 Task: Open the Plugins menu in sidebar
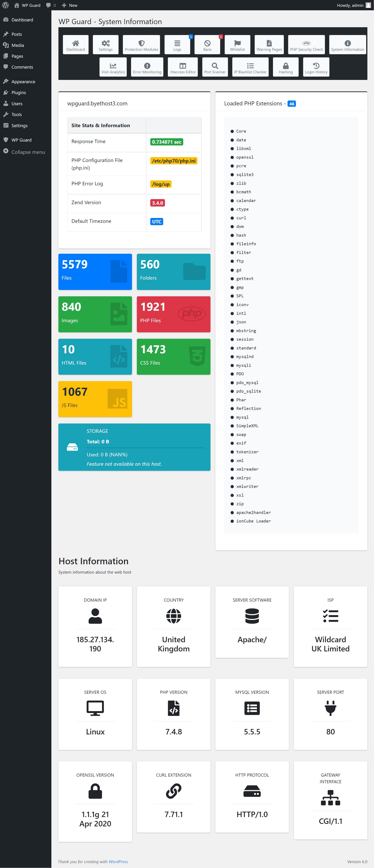click(18, 92)
